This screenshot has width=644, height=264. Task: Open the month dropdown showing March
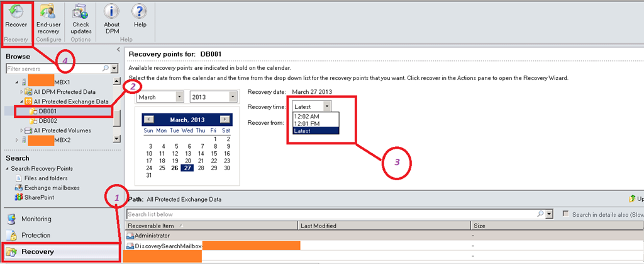pyautogui.click(x=179, y=98)
